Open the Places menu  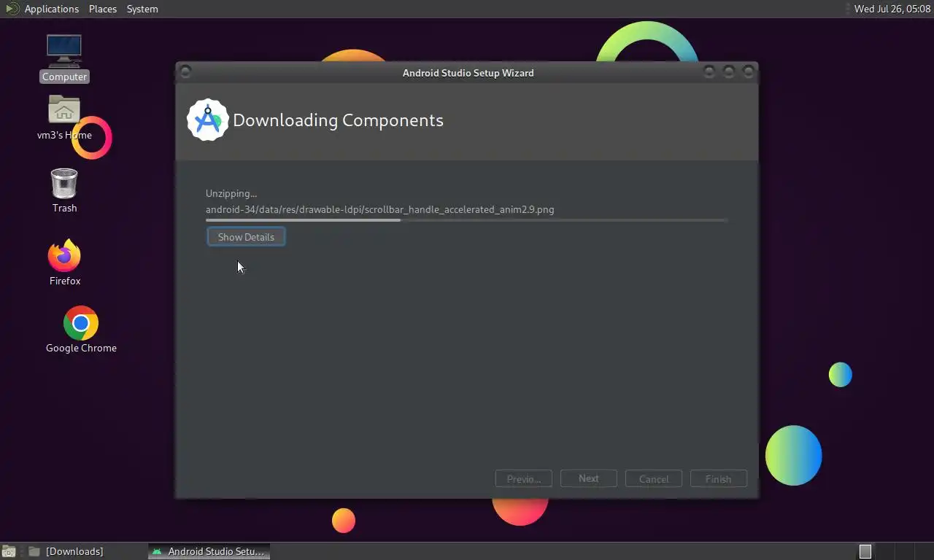pos(103,9)
